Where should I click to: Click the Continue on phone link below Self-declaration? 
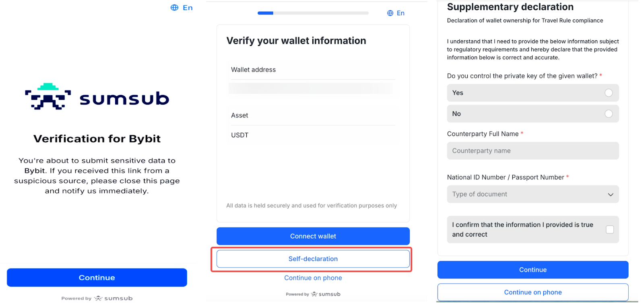tap(313, 278)
